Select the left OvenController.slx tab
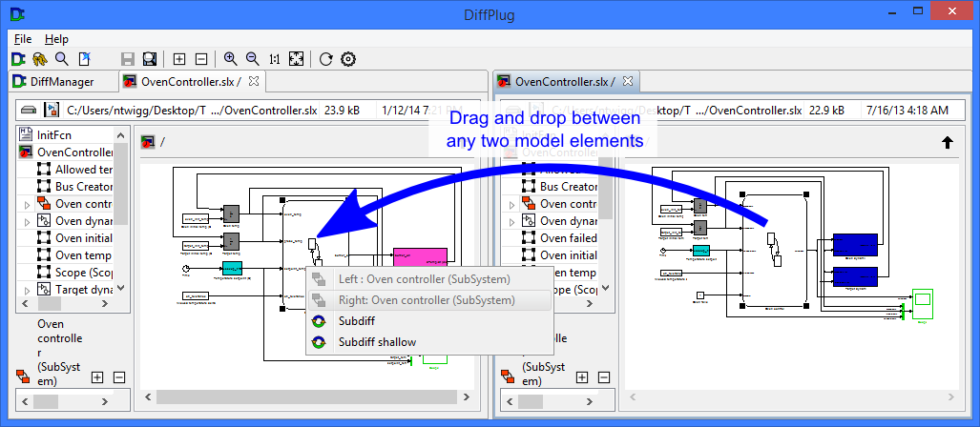This screenshot has width=980, height=427. pyautogui.click(x=191, y=81)
